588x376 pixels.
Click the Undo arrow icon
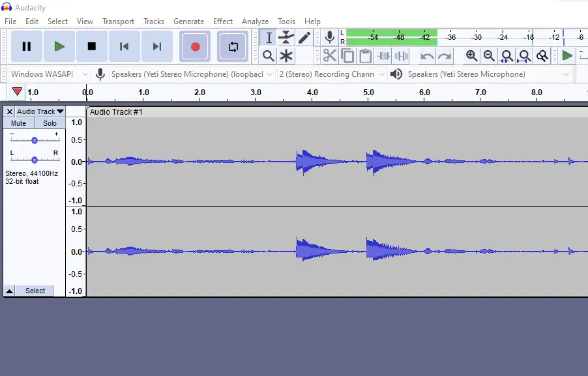click(x=427, y=56)
